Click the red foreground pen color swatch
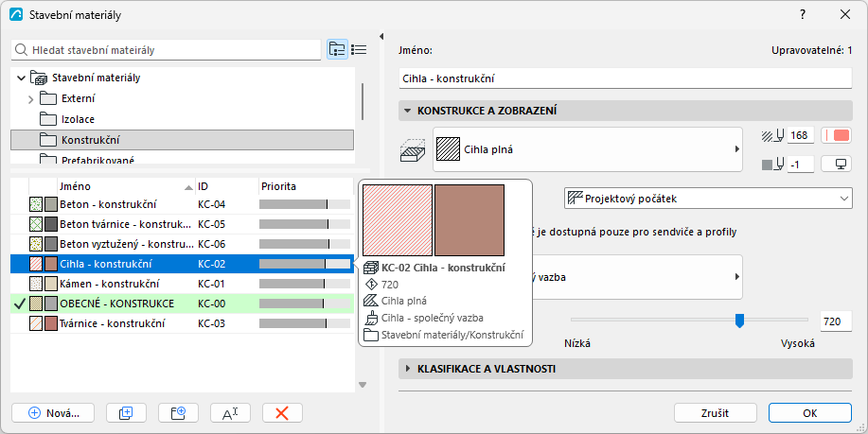This screenshot has height=434, width=868. [836, 135]
